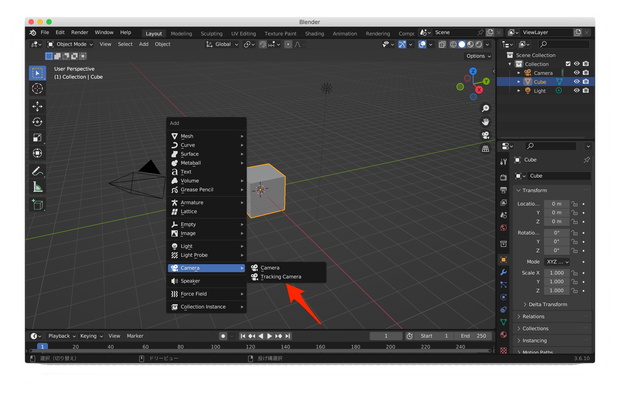The height and width of the screenshot is (396, 620).
Task: Open the Options button in viewport
Action: point(478,56)
